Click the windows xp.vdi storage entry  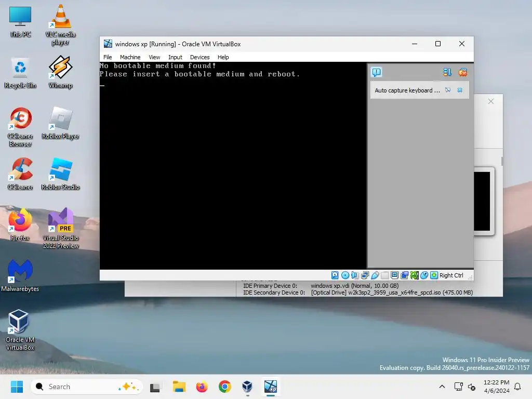pyautogui.click(x=354, y=286)
